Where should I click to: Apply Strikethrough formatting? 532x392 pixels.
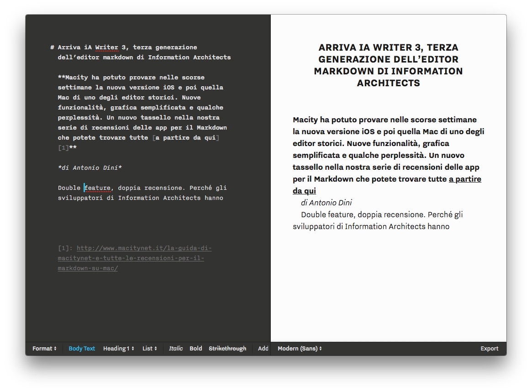pyautogui.click(x=227, y=348)
